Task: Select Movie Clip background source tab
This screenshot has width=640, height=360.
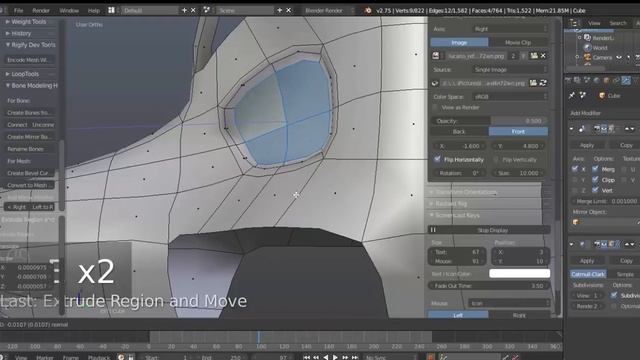Action: 518,42
